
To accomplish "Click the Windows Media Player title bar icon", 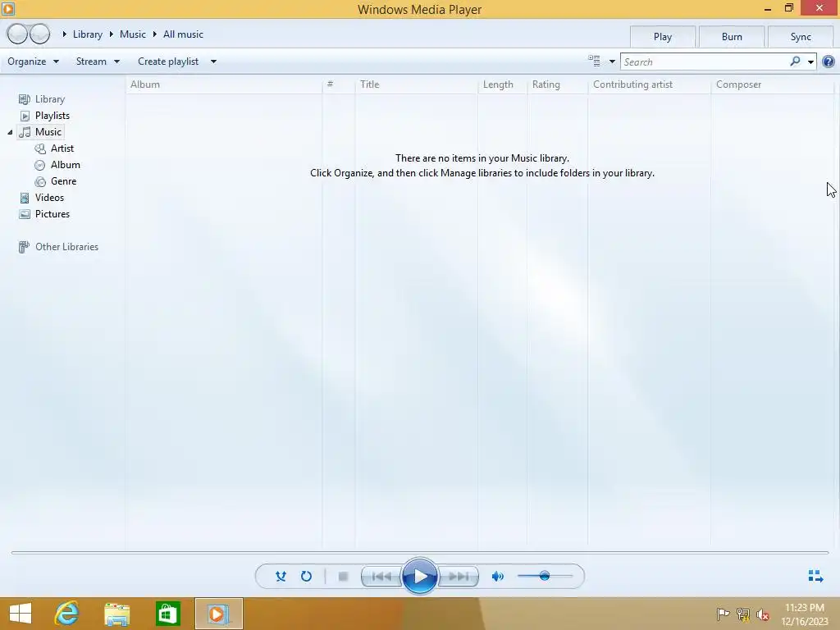I will 8,8.
